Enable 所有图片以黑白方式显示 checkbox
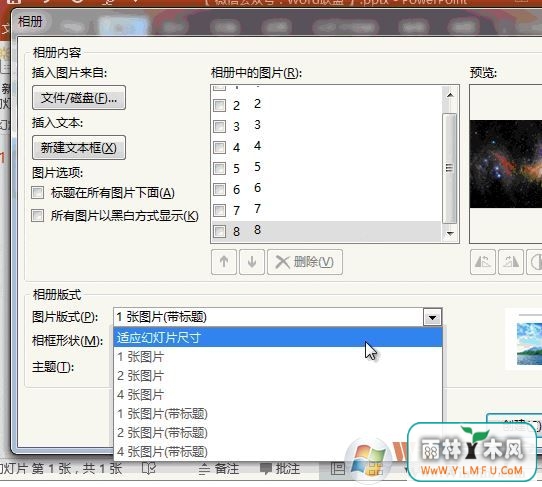This screenshot has width=542, height=487. [38, 216]
